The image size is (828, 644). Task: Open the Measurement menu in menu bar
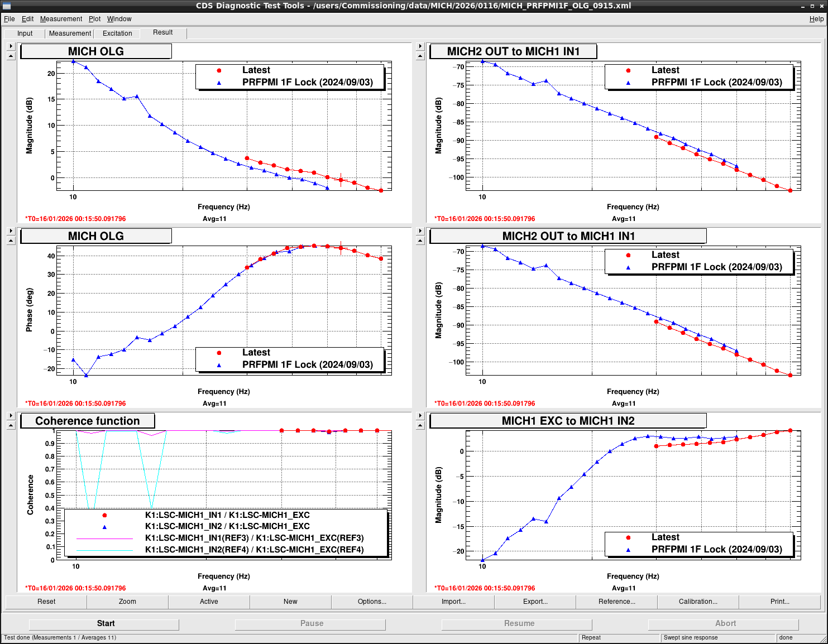[61, 19]
